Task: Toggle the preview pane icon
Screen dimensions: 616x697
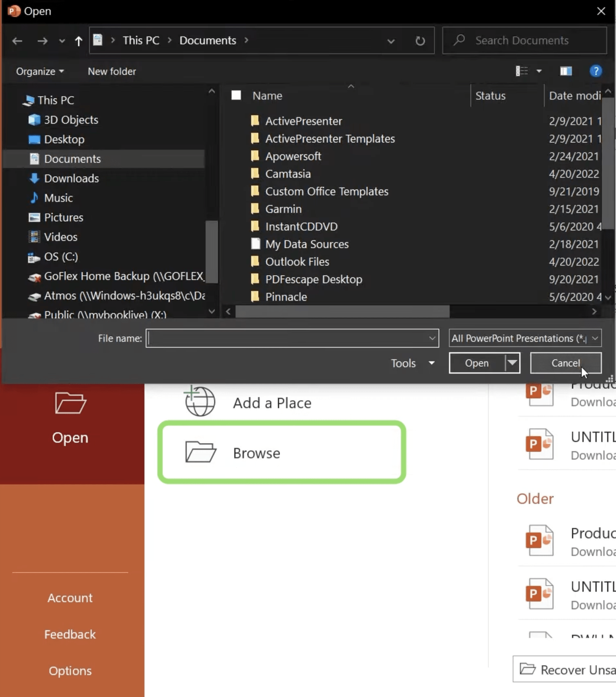Action: pos(566,71)
